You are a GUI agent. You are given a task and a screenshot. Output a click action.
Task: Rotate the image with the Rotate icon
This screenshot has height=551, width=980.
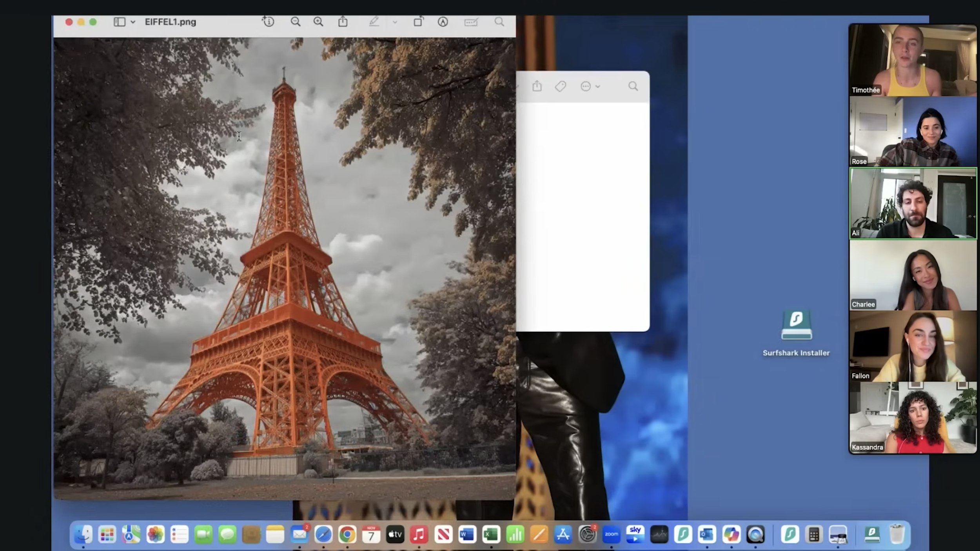tap(418, 22)
